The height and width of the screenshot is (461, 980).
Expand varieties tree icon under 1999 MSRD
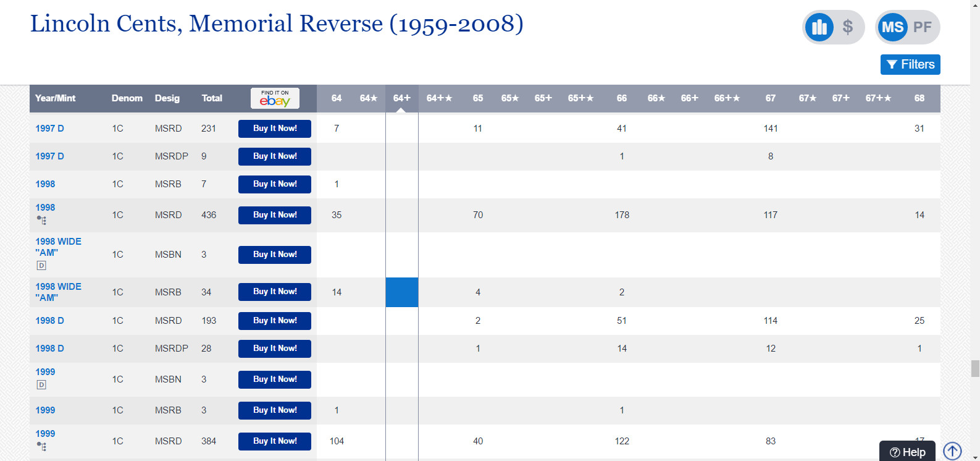pyautogui.click(x=41, y=446)
